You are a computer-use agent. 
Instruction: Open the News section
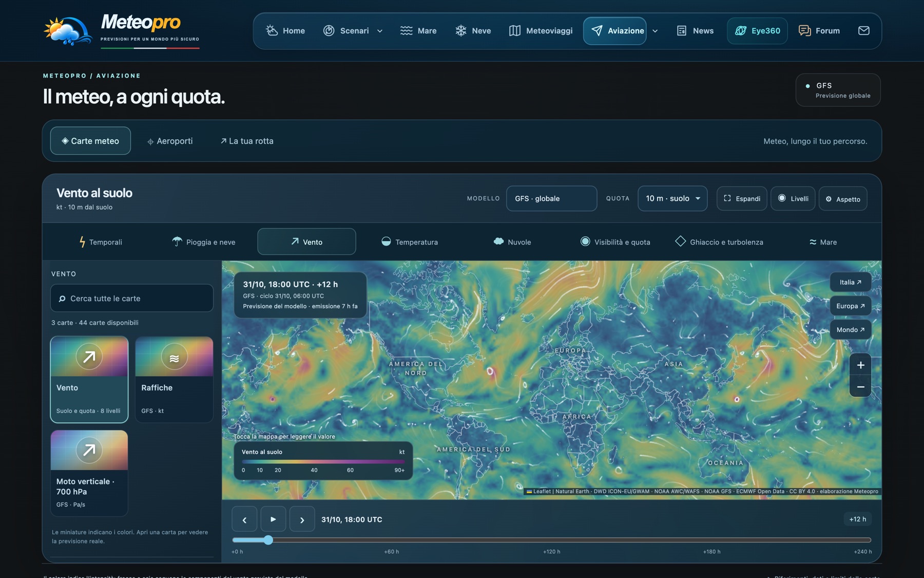(x=695, y=31)
